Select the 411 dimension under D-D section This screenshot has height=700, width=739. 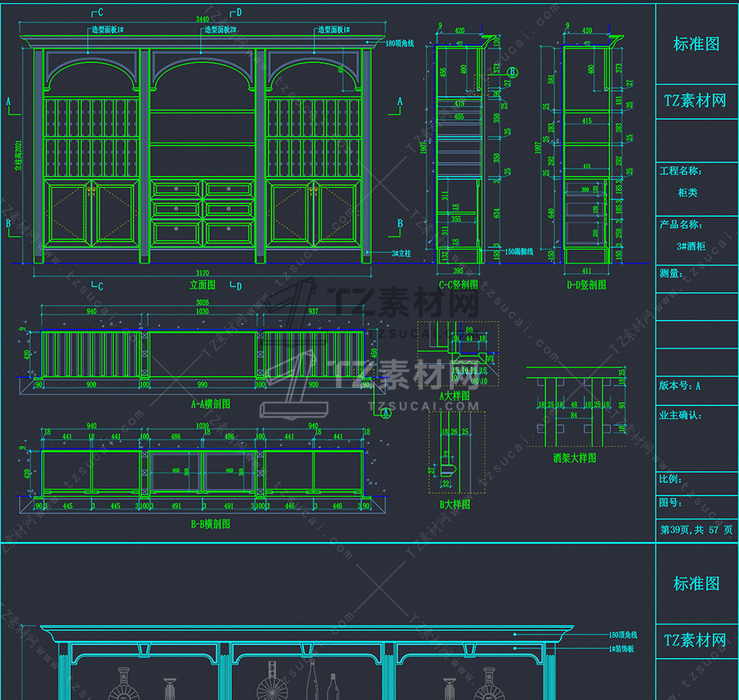coord(587,271)
